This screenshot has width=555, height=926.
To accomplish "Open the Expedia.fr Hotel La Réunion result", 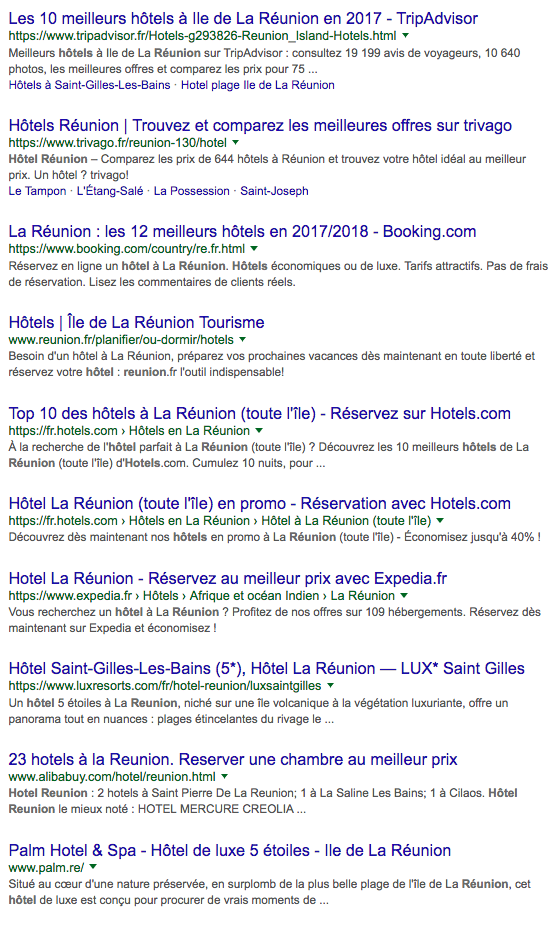I will (228, 578).
